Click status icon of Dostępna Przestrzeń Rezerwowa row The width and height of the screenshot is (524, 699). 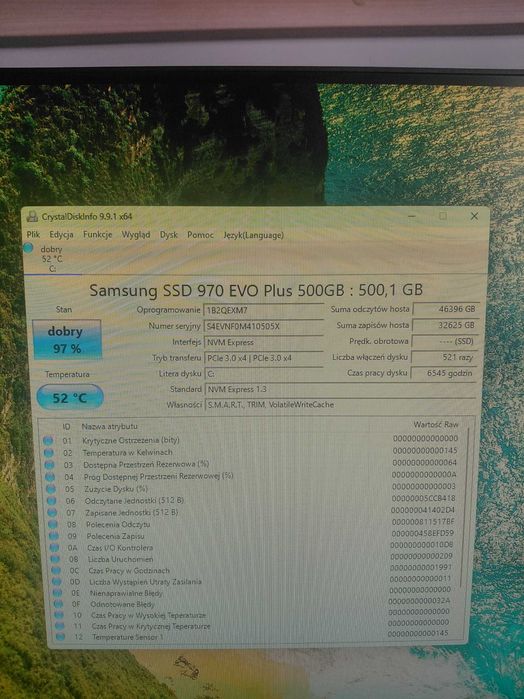[50, 465]
